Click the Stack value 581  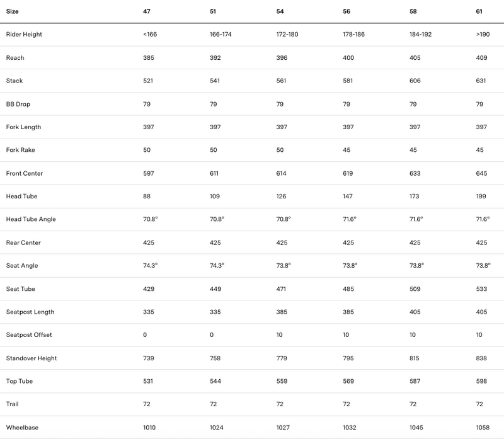coord(348,81)
